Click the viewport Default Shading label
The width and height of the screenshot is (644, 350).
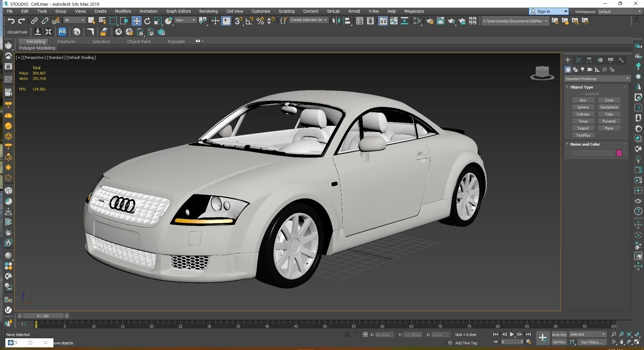tap(81, 57)
